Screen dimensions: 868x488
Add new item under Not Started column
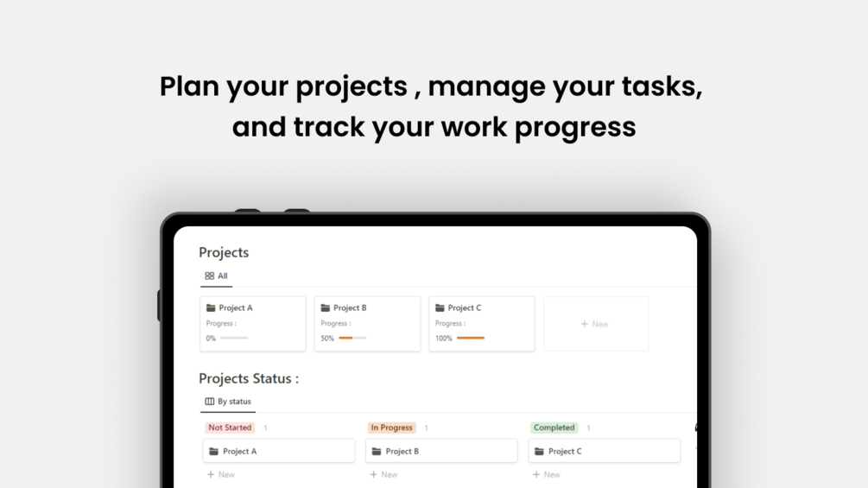pyautogui.click(x=221, y=474)
